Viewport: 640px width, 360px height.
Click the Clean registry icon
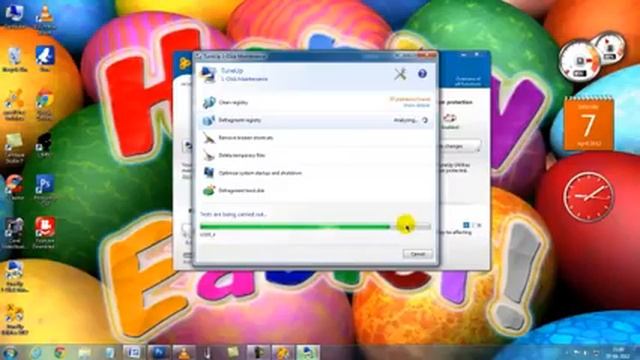click(209, 102)
